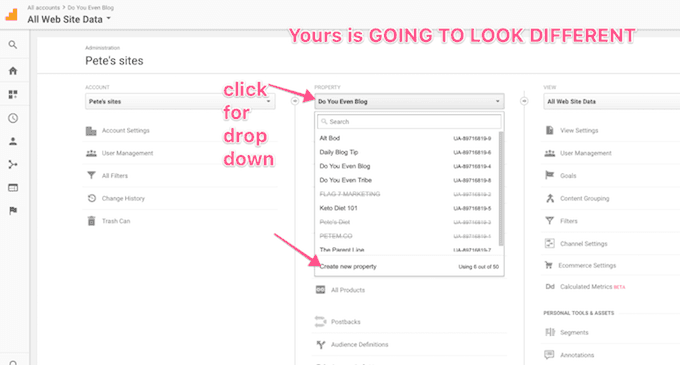The width and height of the screenshot is (680, 365).
Task: Click the circle connector between account and property
Action: click(295, 101)
